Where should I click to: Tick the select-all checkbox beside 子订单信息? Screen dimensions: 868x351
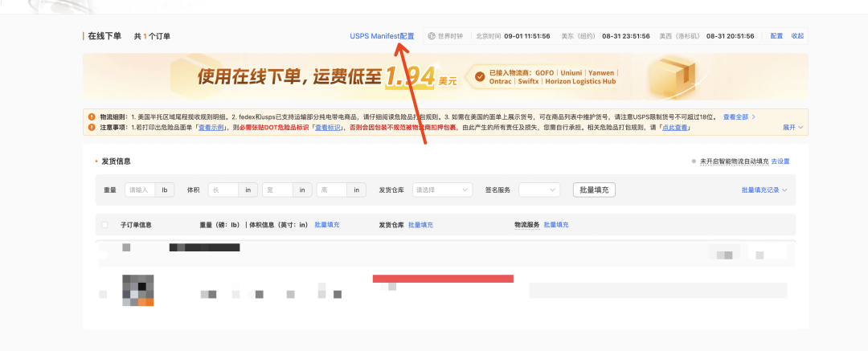pos(104,225)
